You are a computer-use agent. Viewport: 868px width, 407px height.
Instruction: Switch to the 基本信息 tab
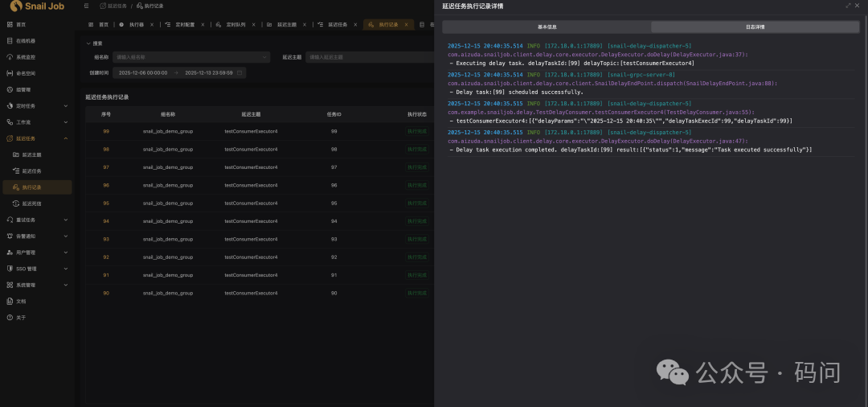coord(547,27)
